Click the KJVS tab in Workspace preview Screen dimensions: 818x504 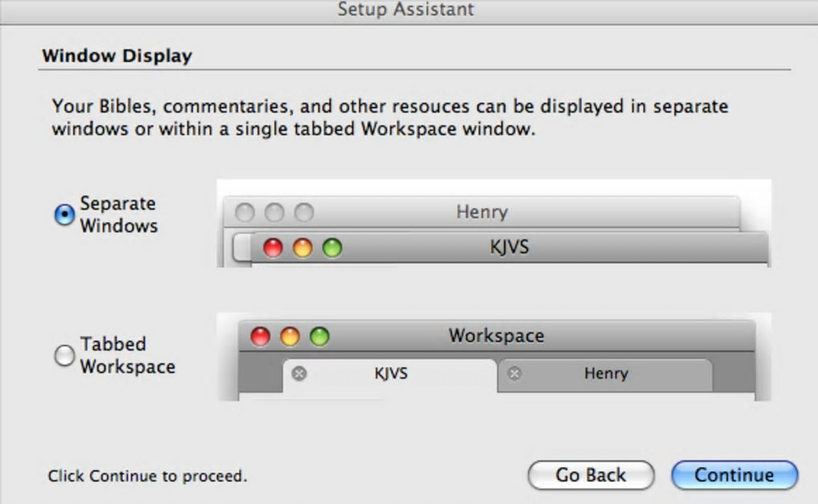391,373
